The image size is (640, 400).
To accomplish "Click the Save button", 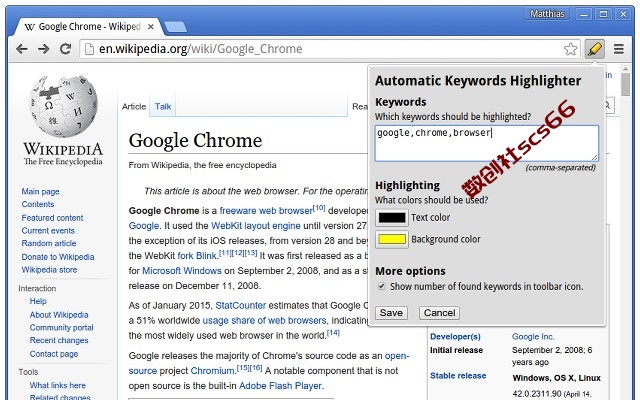I will 391,313.
